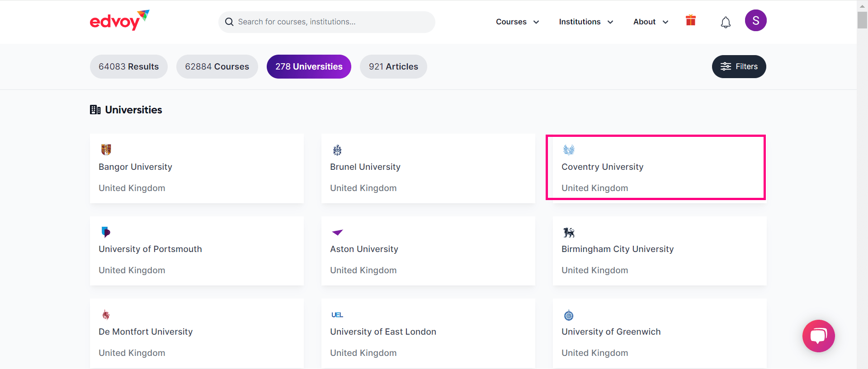Screen dimensions: 868x369
Task: Click the Bangor University crest logo
Action: click(x=106, y=149)
